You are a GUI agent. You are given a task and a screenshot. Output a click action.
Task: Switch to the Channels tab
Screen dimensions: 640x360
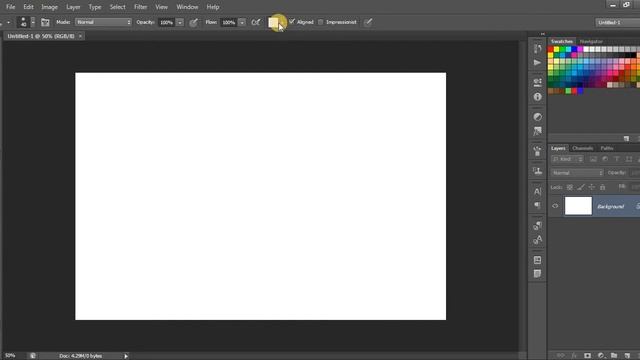pos(582,149)
